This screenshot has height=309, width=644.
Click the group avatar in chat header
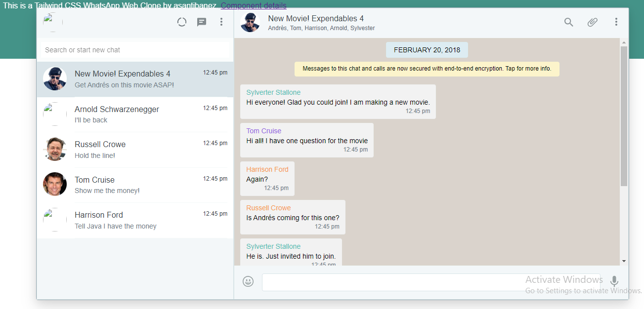[x=250, y=22]
